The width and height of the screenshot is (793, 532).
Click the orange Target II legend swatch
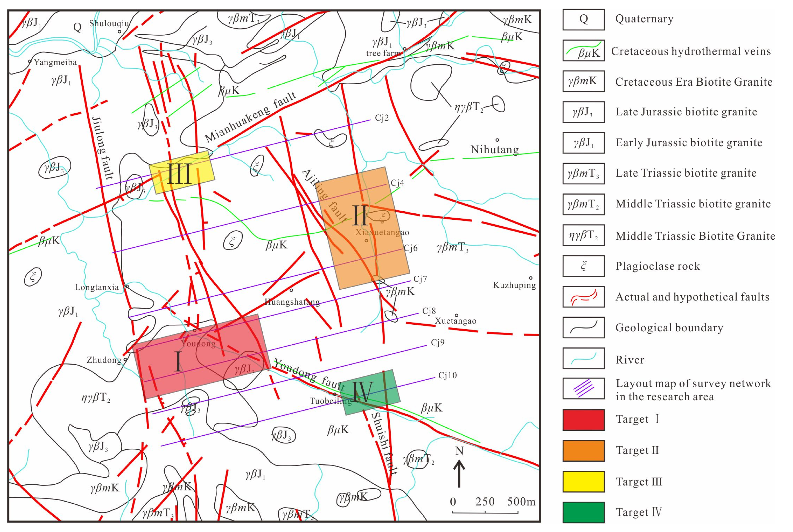[583, 450]
